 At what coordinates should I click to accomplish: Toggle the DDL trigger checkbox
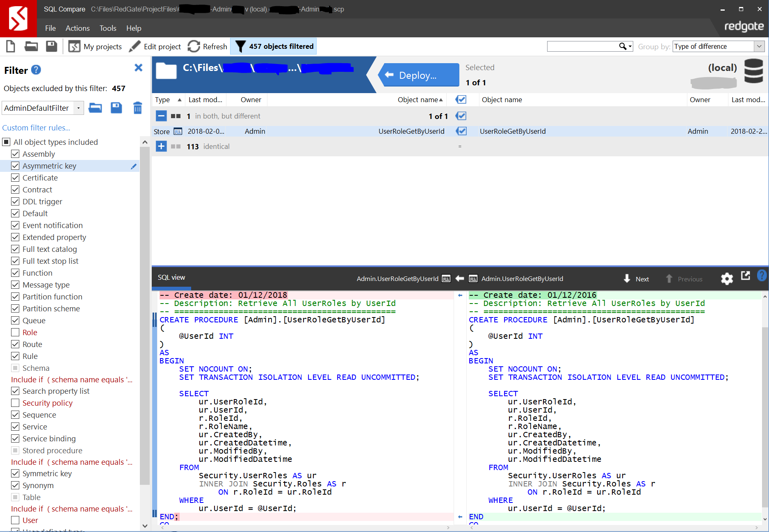(15, 201)
